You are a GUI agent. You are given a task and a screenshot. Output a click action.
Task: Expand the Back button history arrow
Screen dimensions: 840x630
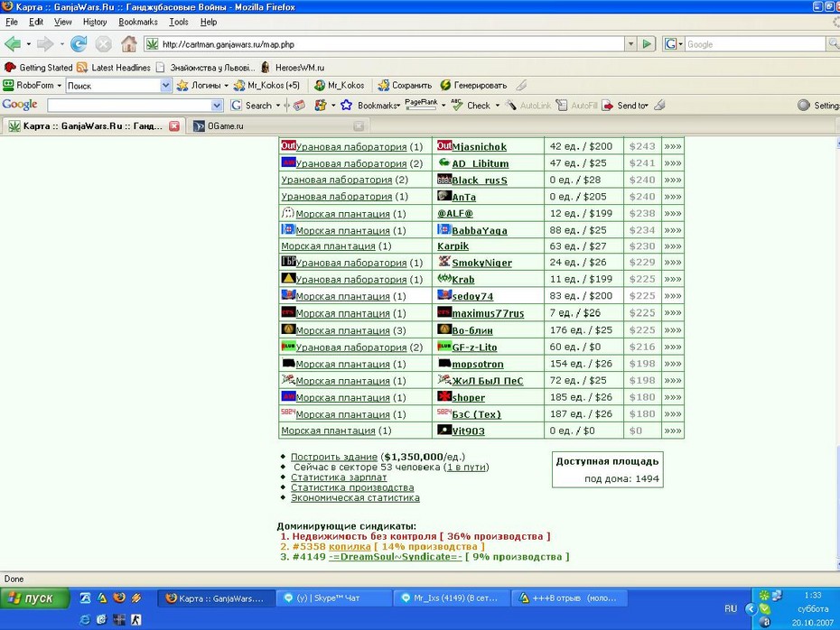(28, 44)
